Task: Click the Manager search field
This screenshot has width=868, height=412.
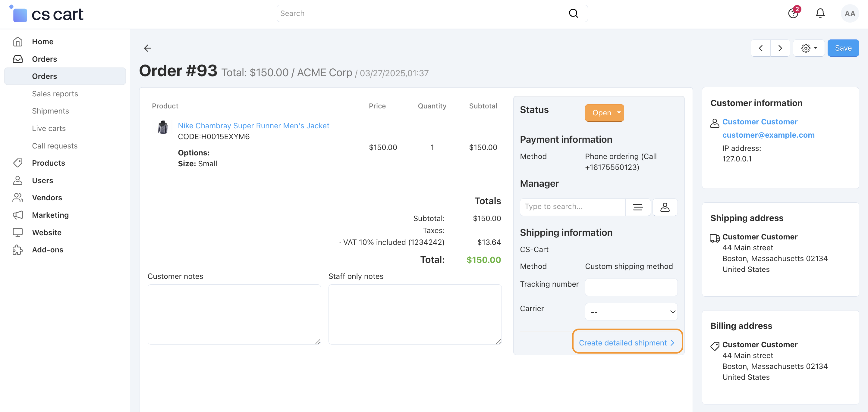Action: coord(573,207)
